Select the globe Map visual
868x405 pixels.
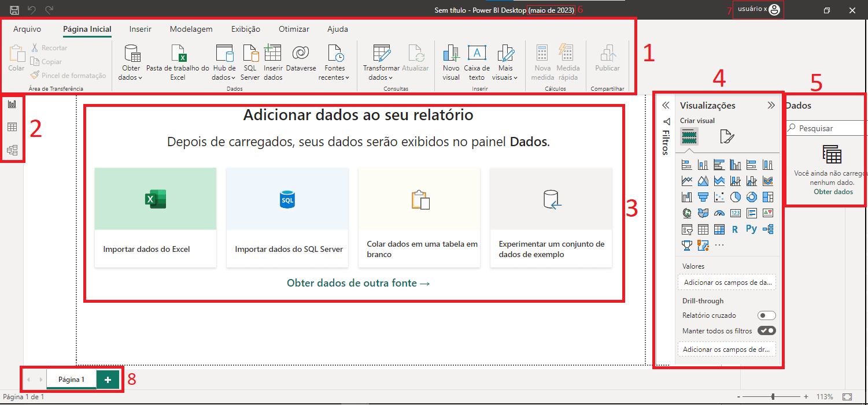pos(687,213)
